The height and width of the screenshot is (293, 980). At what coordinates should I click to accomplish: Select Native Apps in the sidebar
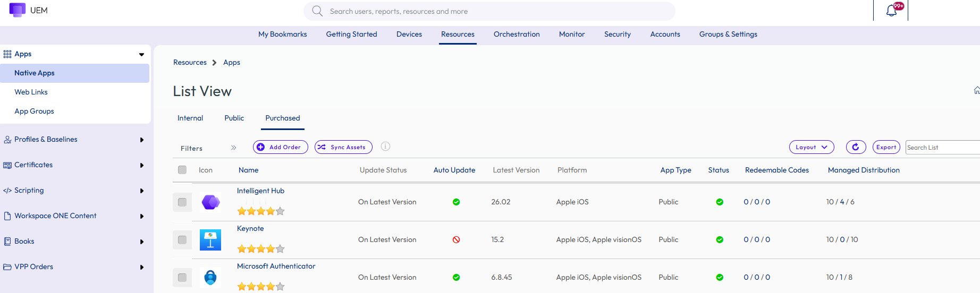click(x=75, y=73)
